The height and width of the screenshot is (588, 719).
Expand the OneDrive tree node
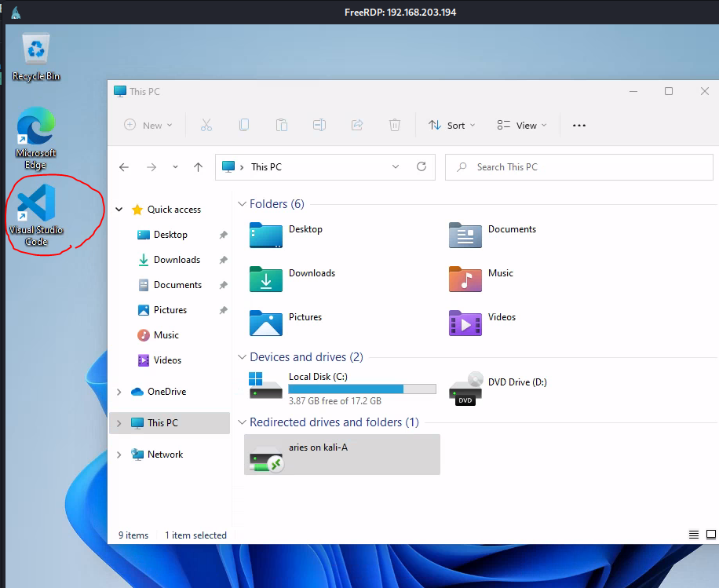coord(119,392)
